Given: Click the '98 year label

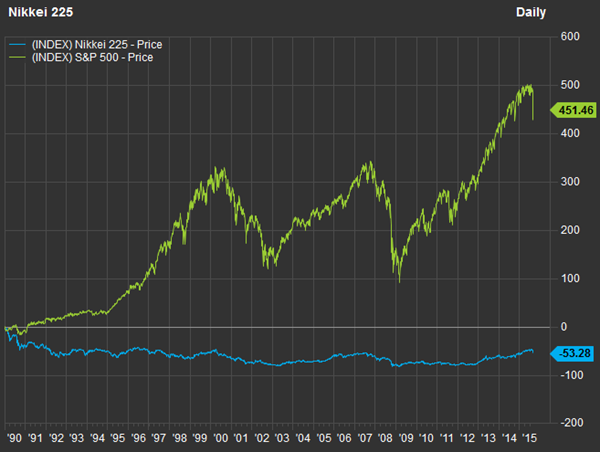Looking at the screenshot, I should pos(179,438).
